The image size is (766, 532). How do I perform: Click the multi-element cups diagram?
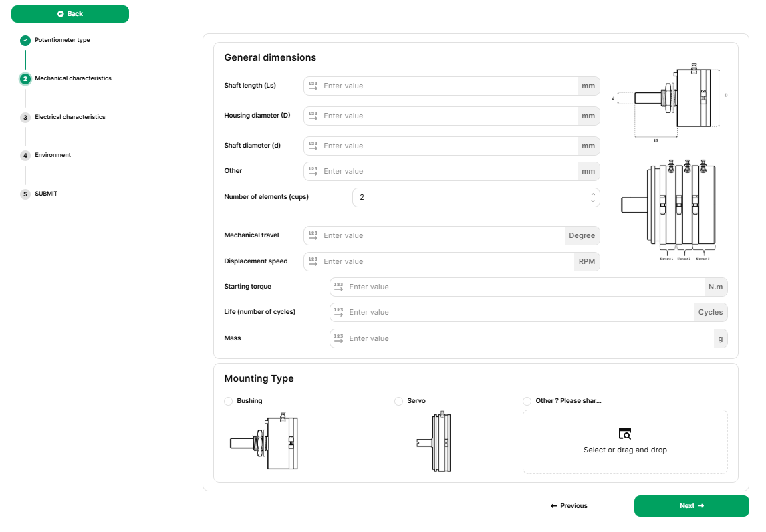(668, 211)
